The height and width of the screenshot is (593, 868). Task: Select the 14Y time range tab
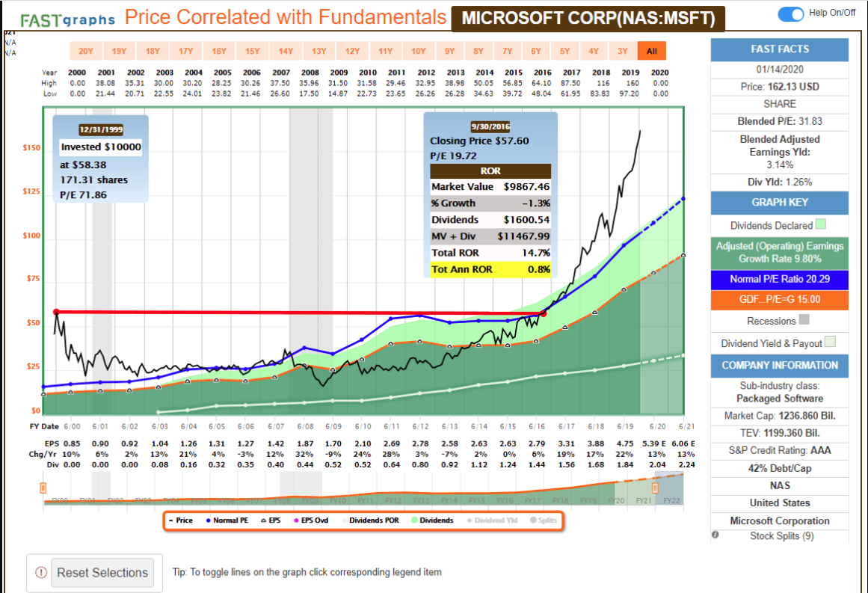[x=286, y=51]
